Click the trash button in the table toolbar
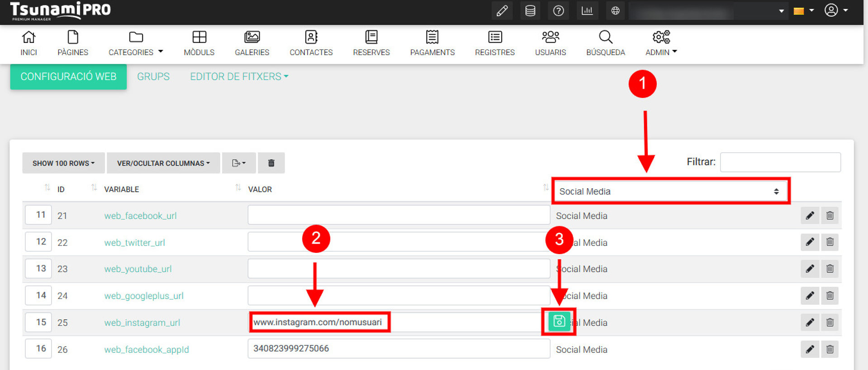This screenshot has width=868, height=370. (x=271, y=163)
